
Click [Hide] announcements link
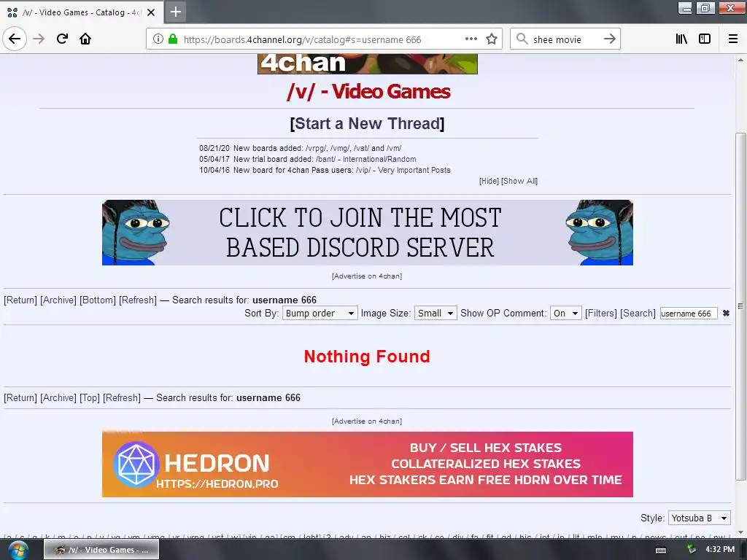click(x=489, y=181)
